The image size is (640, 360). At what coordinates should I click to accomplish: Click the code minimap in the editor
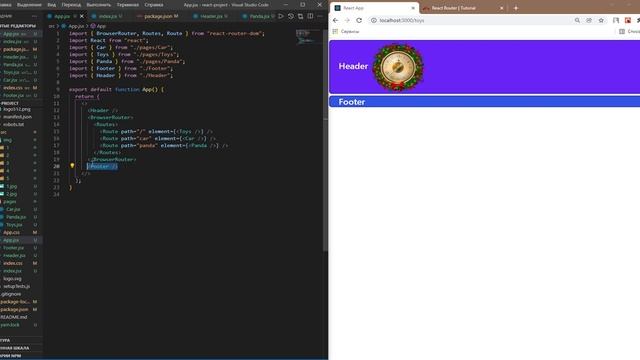point(309,37)
